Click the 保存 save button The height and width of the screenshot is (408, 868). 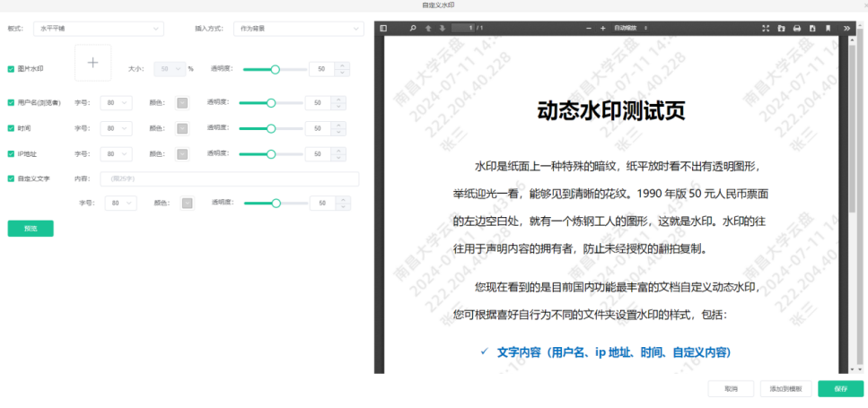tap(841, 388)
